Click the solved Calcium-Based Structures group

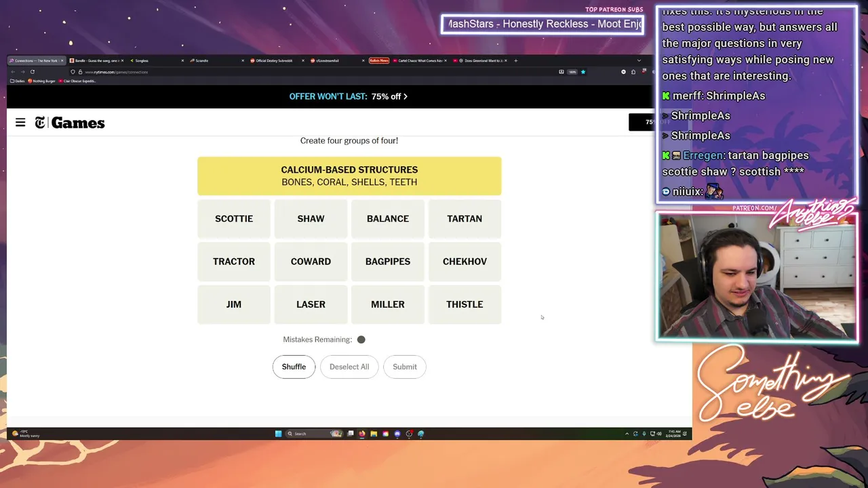click(349, 176)
